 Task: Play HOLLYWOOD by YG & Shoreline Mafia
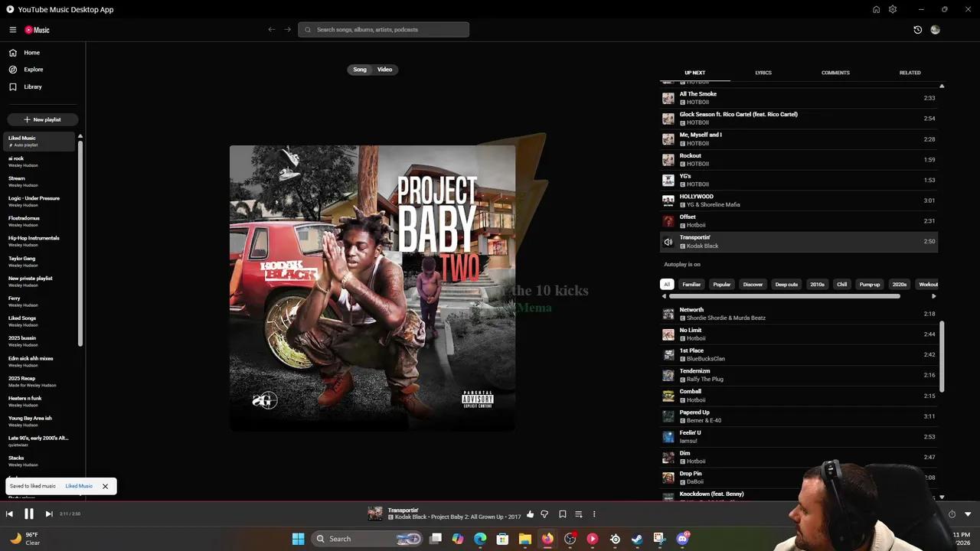click(799, 201)
